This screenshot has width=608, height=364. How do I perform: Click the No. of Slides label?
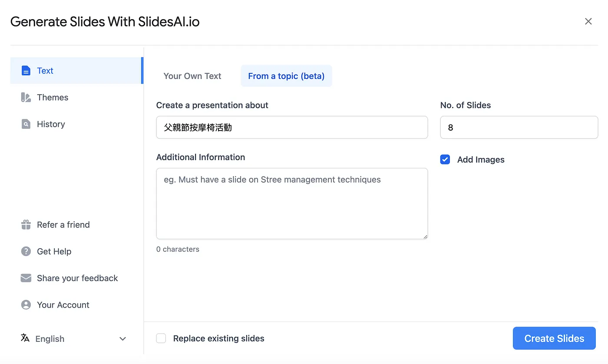coord(466,105)
